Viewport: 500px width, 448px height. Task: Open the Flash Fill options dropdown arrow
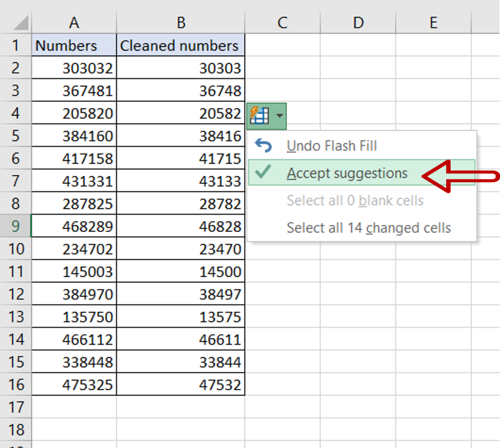pos(279,115)
